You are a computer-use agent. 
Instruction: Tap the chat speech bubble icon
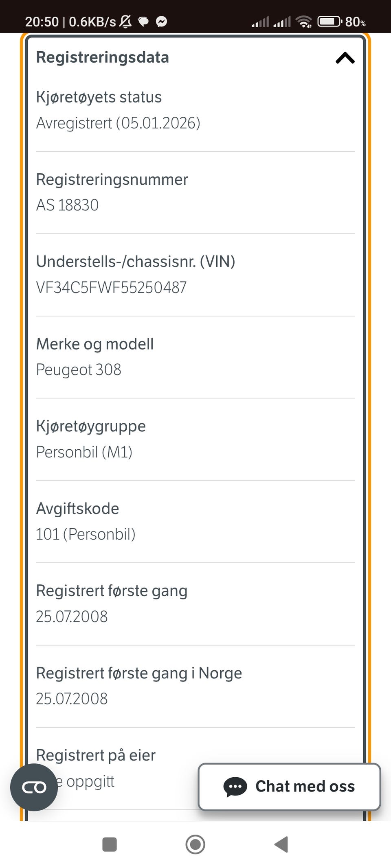coord(235,787)
